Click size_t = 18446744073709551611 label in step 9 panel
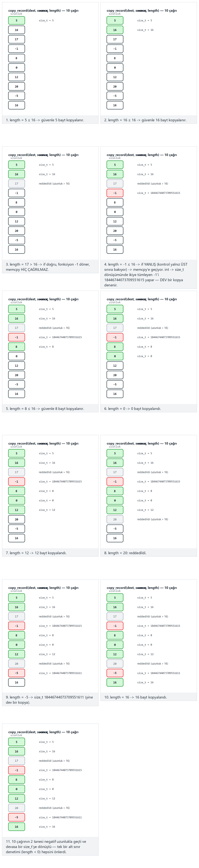Image resolution: width=199 pixels, height=868 pixels. [60, 673]
